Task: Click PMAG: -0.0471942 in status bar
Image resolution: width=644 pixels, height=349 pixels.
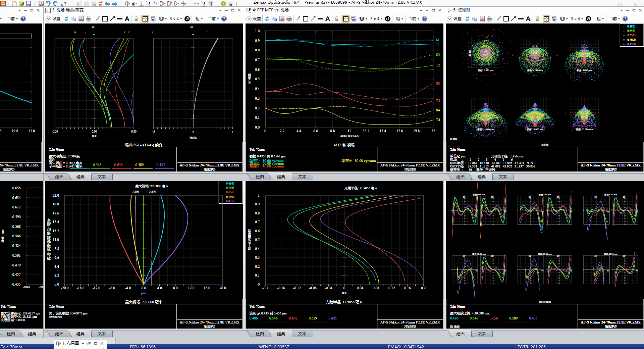Action: coord(406,347)
